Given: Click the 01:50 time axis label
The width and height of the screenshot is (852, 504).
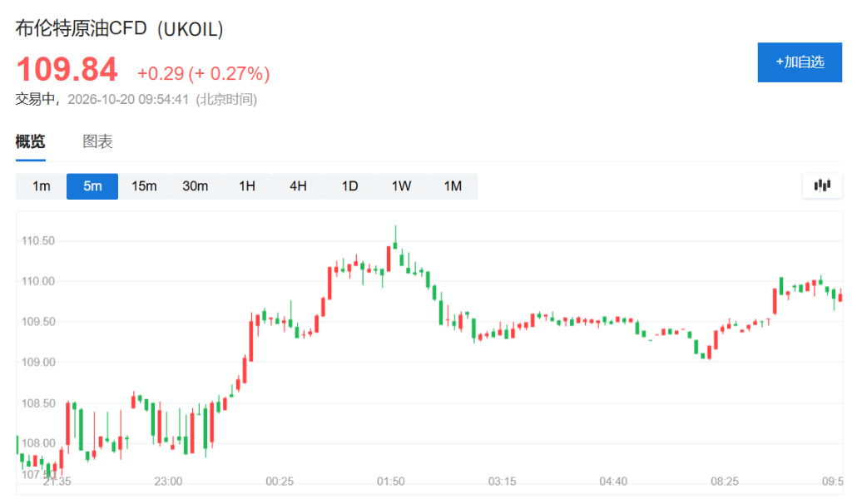Looking at the screenshot, I should (x=391, y=482).
